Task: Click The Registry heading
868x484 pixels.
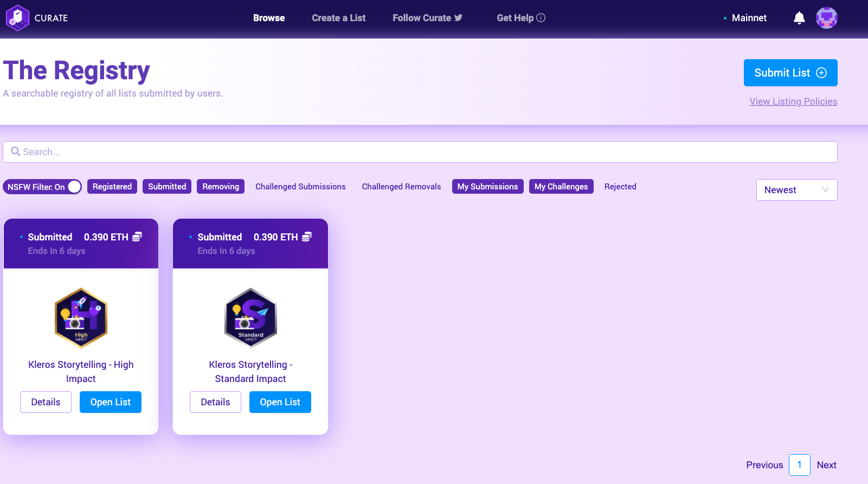Action: pyautogui.click(x=76, y=71)
